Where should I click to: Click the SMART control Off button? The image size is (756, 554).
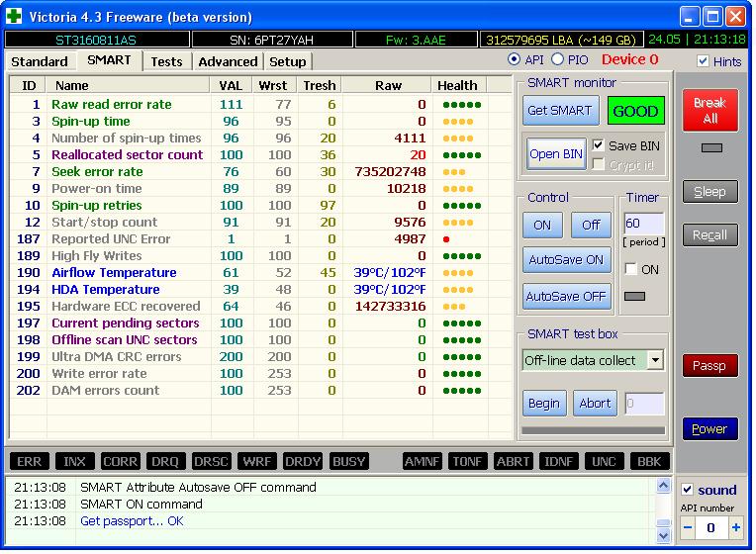click(x=591, y=226)
